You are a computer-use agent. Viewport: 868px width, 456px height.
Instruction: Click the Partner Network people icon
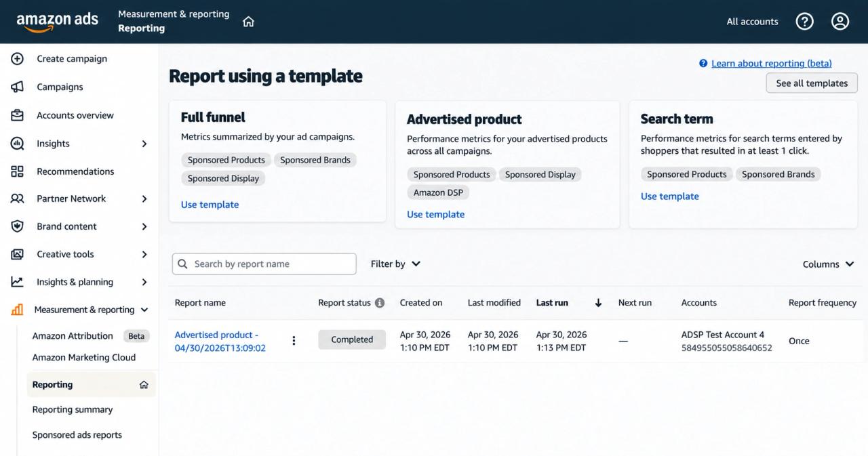18,199
